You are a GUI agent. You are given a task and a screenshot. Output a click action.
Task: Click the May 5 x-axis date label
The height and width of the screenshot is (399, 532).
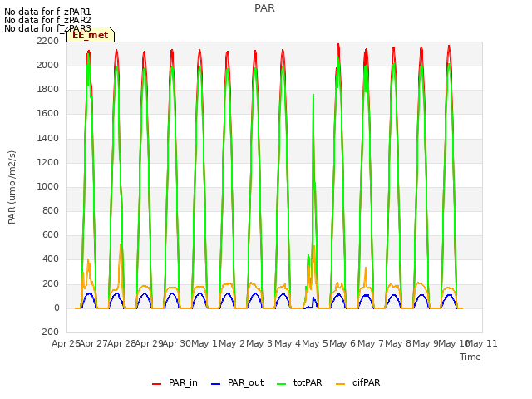point(315,343)
